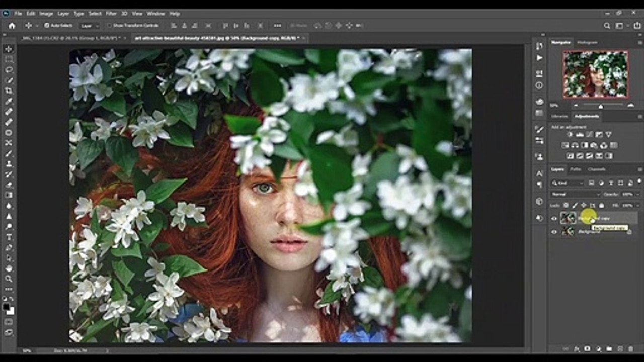Select the Lasso tool
The image size is (644, 362).
point(8,70)
